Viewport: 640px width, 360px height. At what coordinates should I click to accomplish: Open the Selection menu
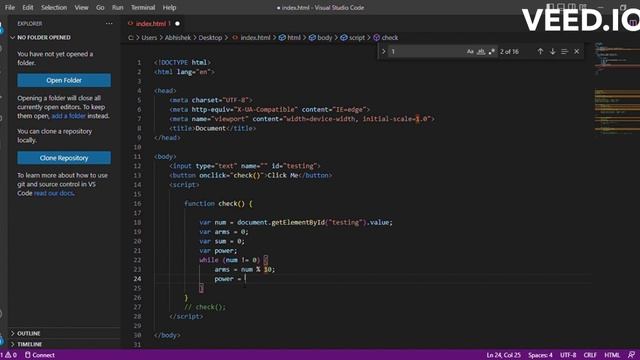pyautogui.click(x=54, y=7)
